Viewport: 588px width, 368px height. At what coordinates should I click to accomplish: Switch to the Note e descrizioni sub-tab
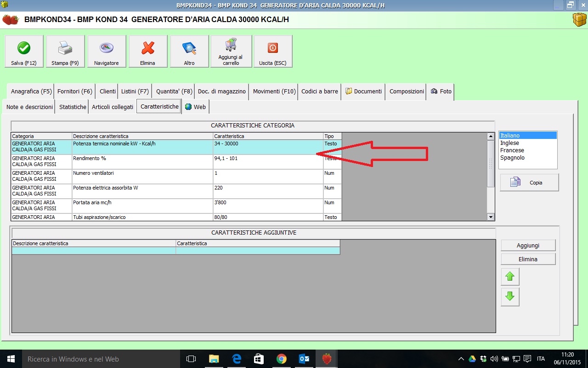(30, 107)
